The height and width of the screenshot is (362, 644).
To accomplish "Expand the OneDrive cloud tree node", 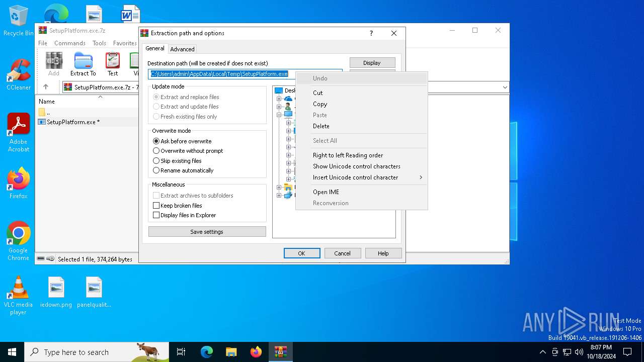I will (279, 99).
